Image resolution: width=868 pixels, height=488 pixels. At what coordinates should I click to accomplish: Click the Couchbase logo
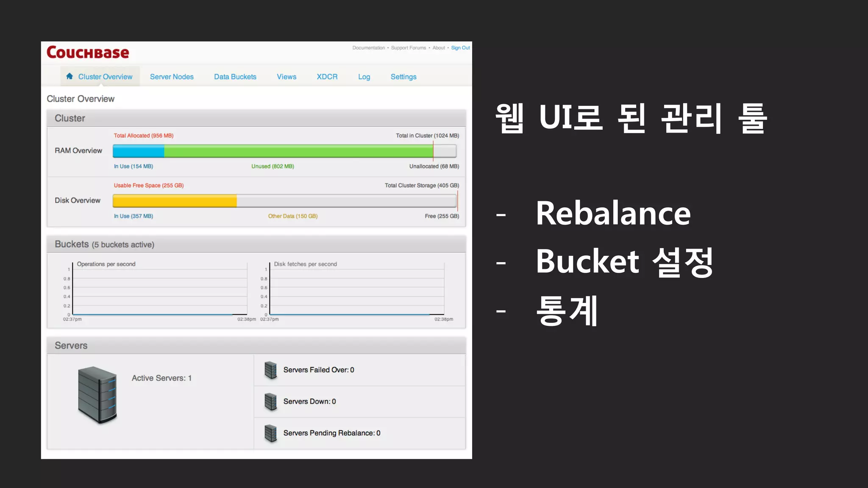(88, 53)
